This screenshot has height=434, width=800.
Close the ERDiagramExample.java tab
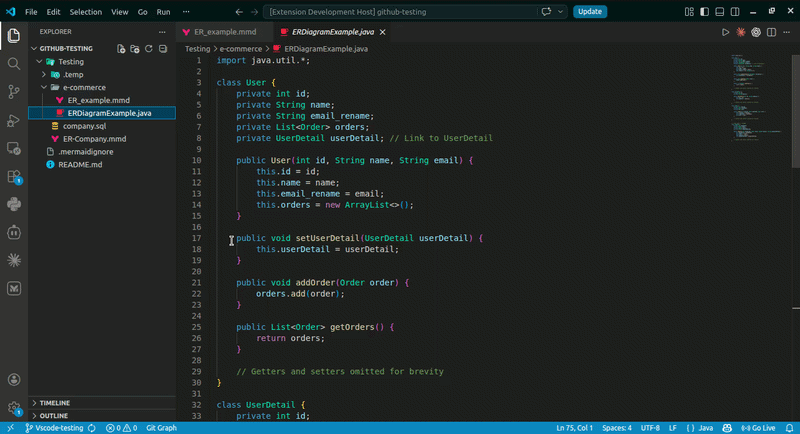tap(383, 32)
